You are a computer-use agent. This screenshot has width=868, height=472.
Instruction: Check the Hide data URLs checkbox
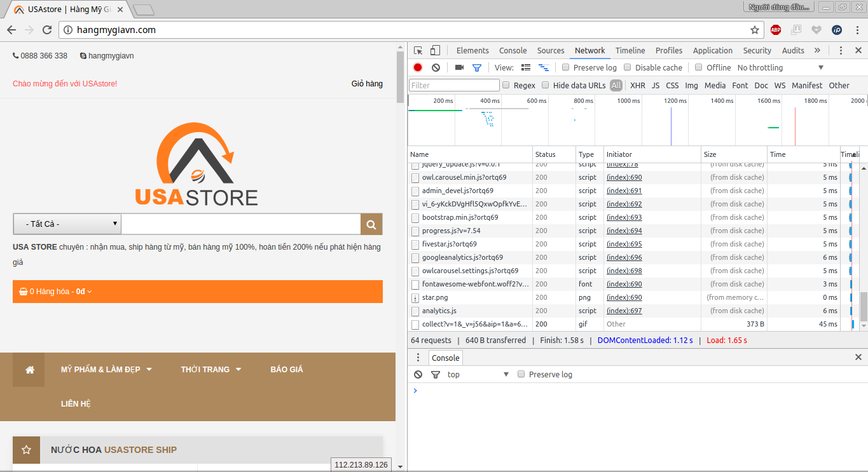[546, 85]
